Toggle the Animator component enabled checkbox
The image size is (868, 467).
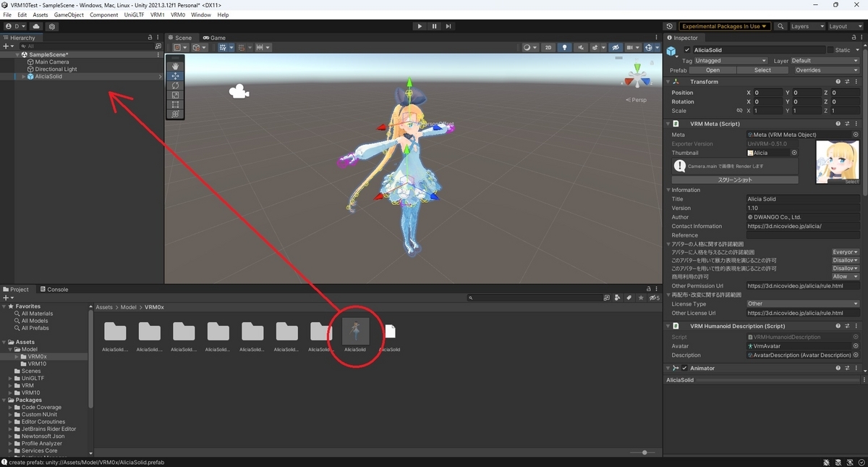685,369
